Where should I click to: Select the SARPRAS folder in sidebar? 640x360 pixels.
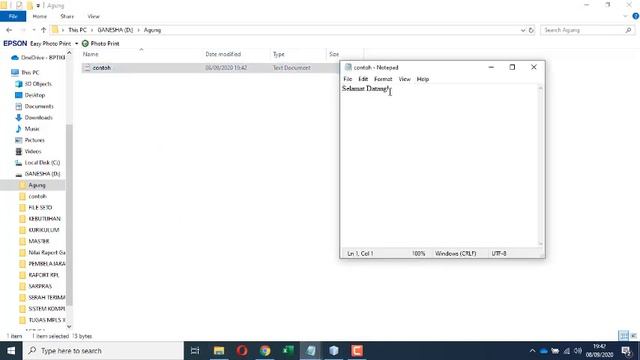pyautogui.click(x=35, y=286)
